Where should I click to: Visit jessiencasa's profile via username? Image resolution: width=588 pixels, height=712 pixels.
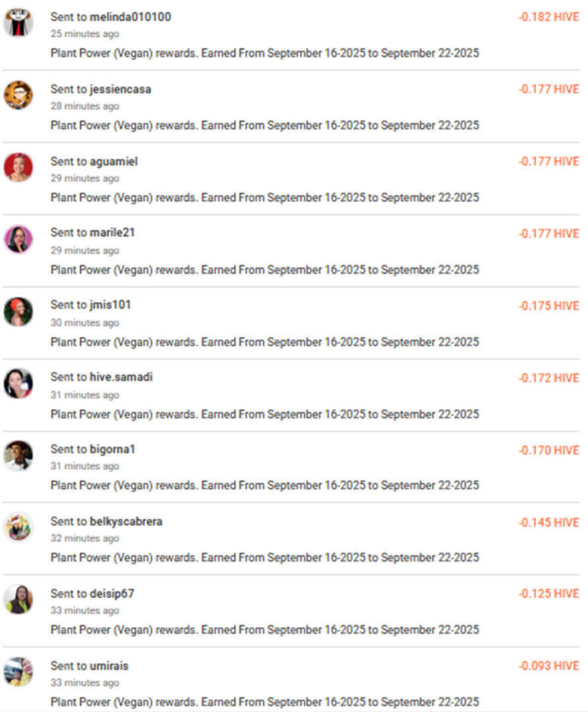[120, 89]
